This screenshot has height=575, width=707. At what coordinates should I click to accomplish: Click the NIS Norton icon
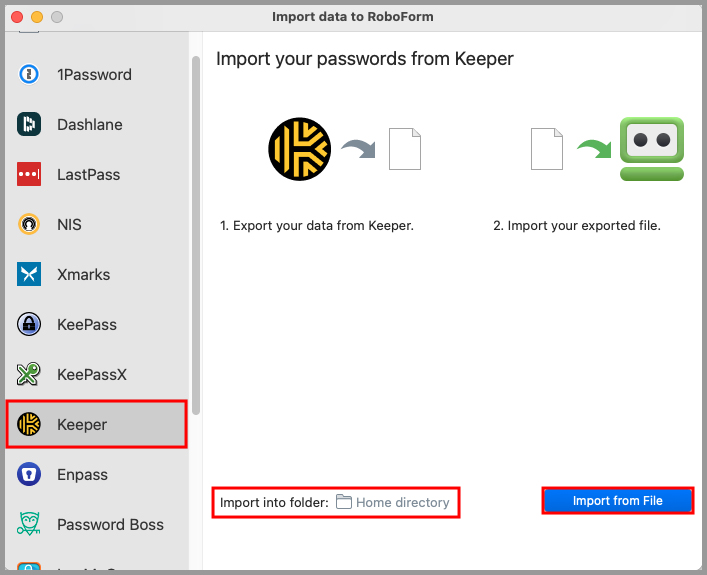coord(29,224)
